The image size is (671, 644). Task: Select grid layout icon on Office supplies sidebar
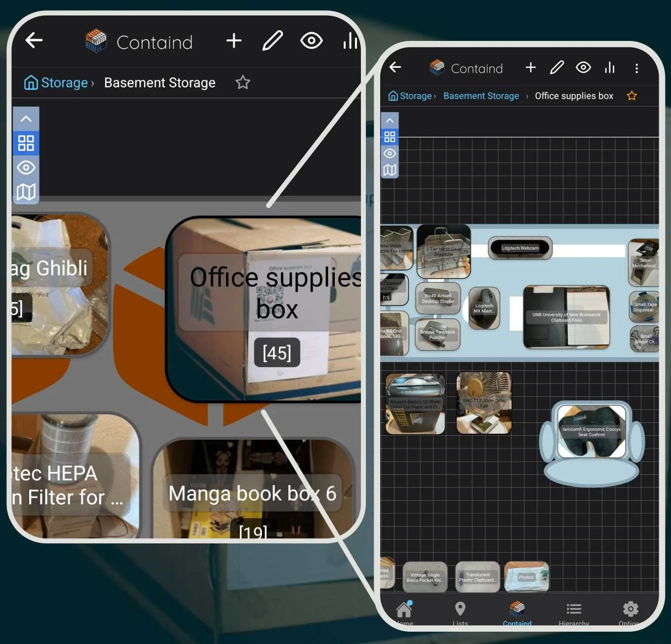[x=390, y=137]
